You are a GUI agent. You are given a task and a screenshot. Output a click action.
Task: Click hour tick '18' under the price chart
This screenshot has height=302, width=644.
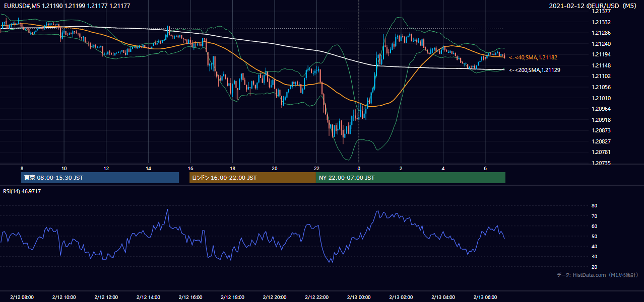[x=232, y=168]
